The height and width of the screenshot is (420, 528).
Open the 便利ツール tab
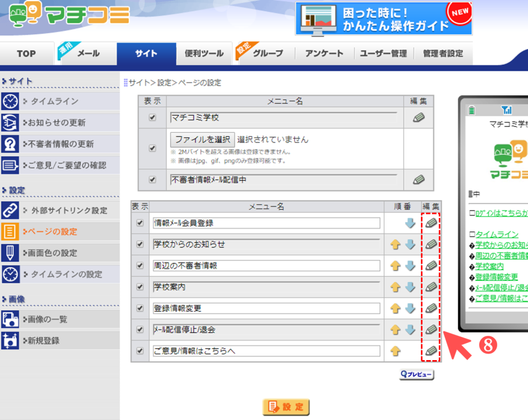[204, 54]
